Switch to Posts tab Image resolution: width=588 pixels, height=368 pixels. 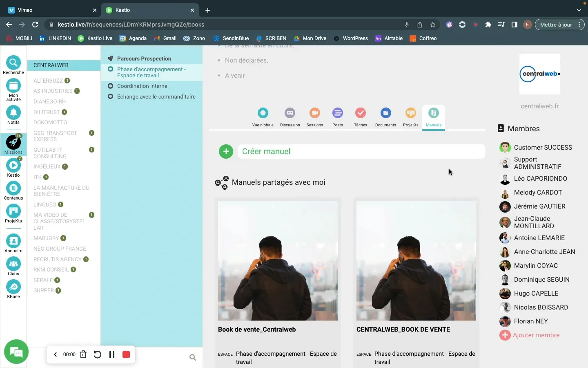point(338,117)
